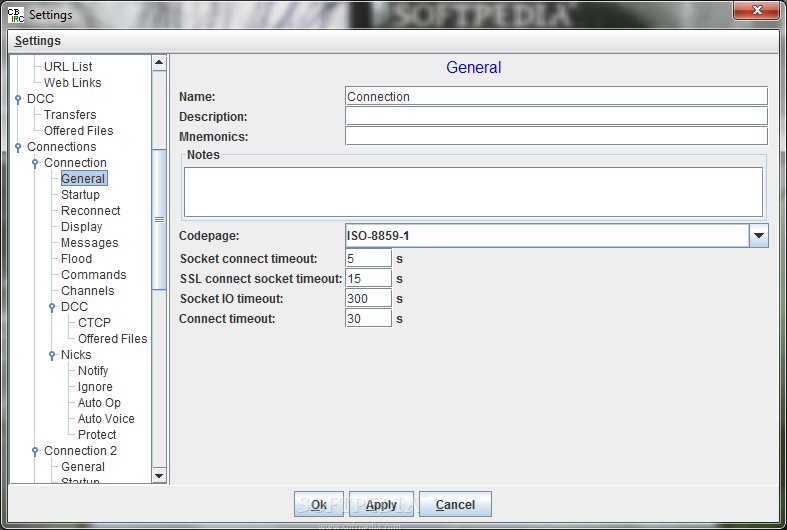Select URL List in the tree

coord(68,67)
